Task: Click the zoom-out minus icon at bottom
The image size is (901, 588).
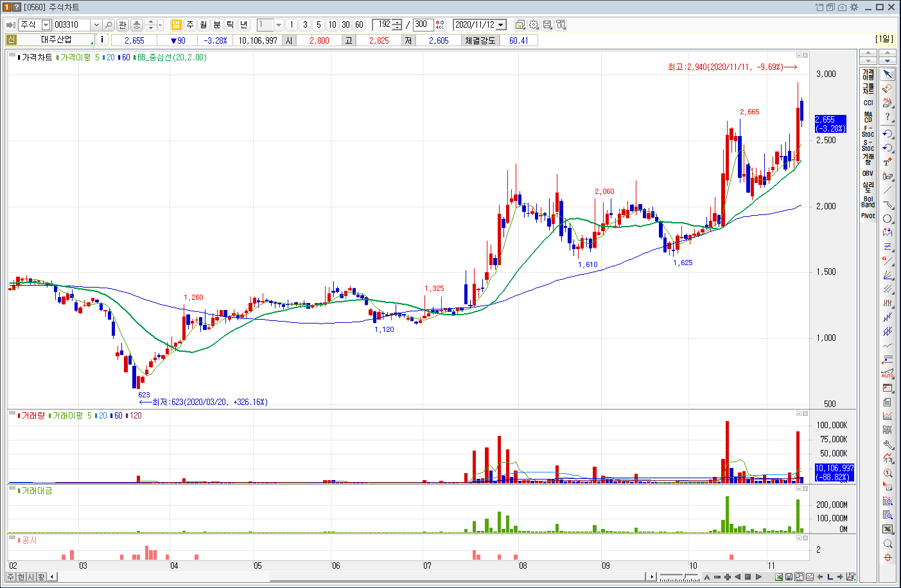Action: (717, 576)
